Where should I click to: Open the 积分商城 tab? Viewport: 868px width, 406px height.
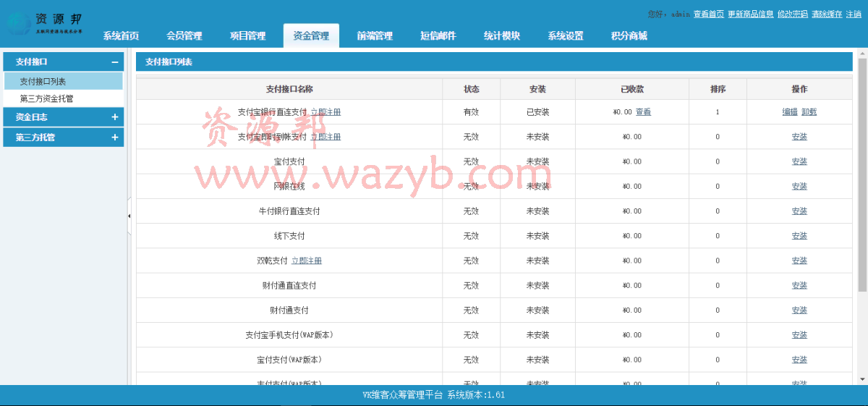[629, 36]
